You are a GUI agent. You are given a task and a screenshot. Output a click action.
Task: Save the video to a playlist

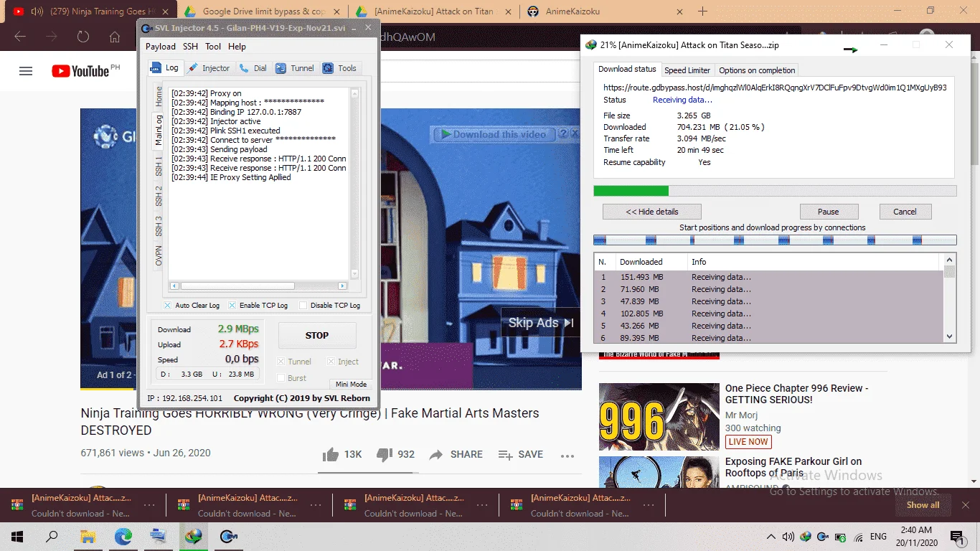[x=521, y=454]
